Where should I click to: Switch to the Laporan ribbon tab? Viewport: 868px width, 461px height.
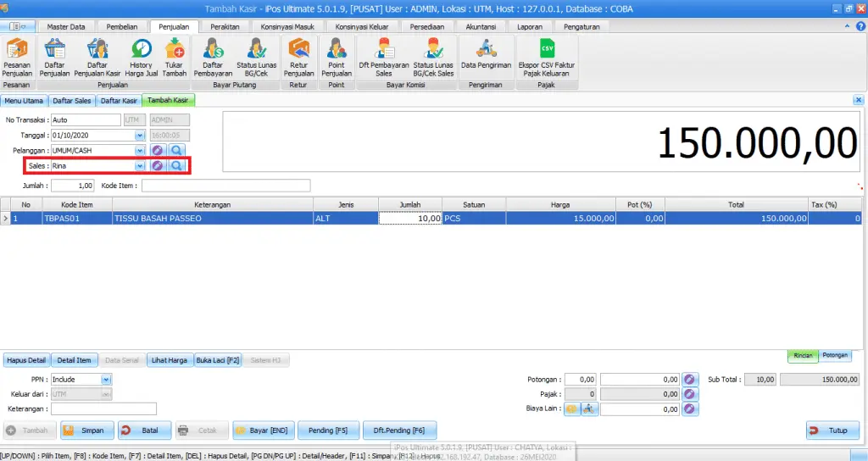coord(530,26)
